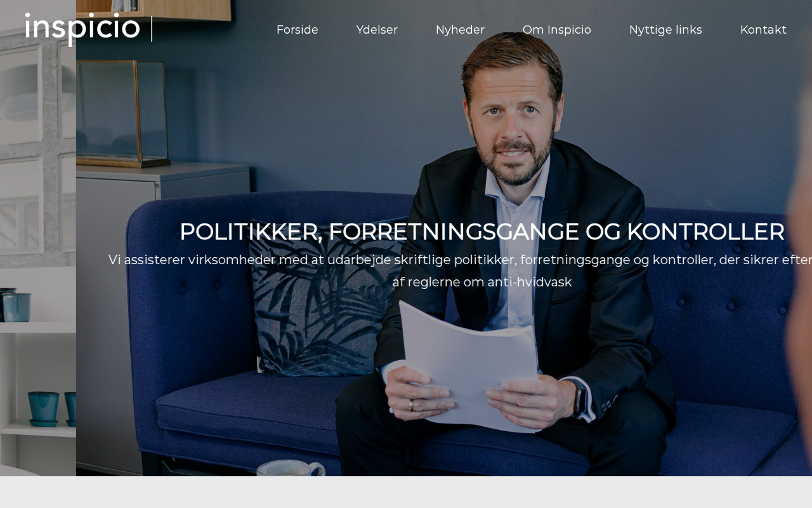Open the Forside menu item

(297, 30)
